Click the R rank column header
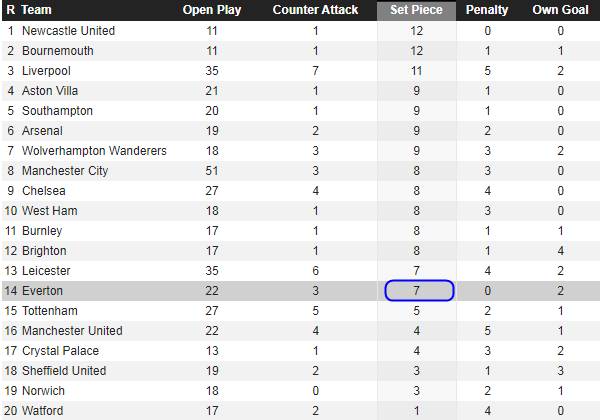The height and width of the screenshot is (420, 600). point(11,10)
